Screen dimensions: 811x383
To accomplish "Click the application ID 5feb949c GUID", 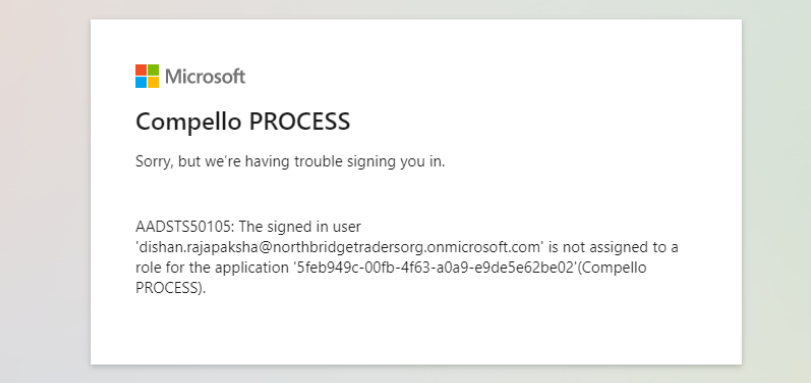I will pyautogui.click(x=435, y=268).
